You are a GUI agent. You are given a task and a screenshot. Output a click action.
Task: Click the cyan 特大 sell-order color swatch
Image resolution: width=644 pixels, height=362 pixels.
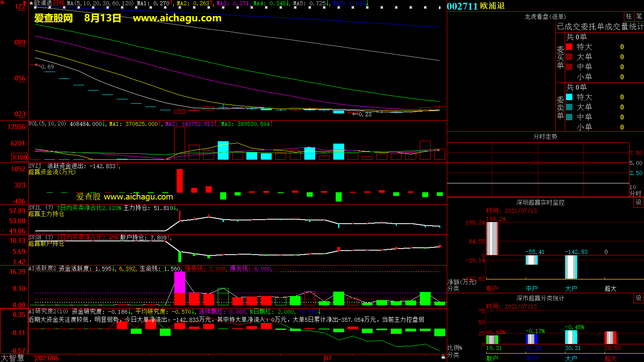569,97
